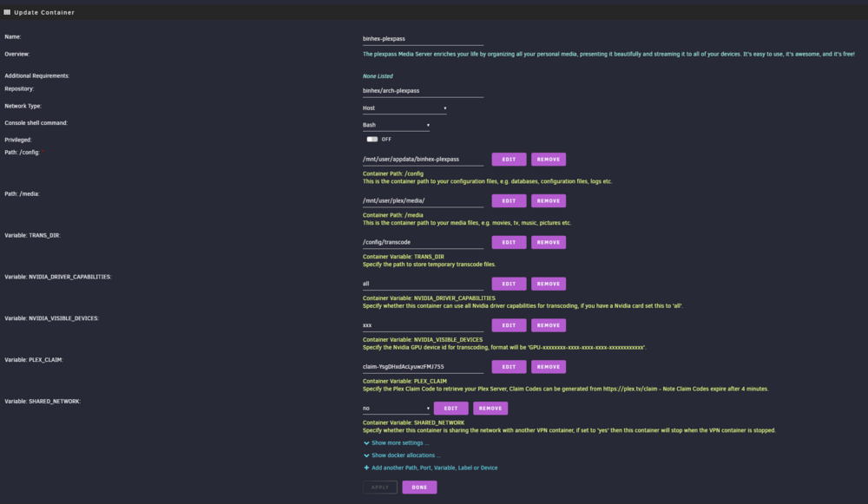Edit the /media path entry
This screenshot has width=868, height=504.
(x=509, y=201)
